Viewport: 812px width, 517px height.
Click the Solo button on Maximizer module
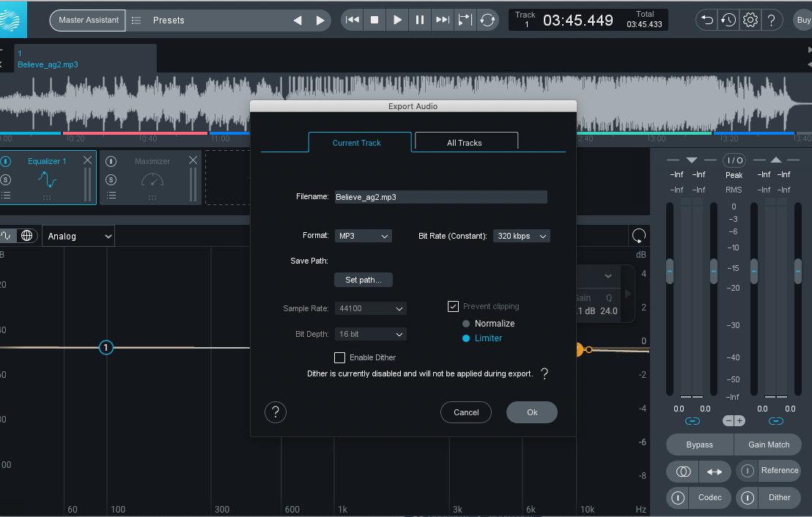(x=111, y=179)
